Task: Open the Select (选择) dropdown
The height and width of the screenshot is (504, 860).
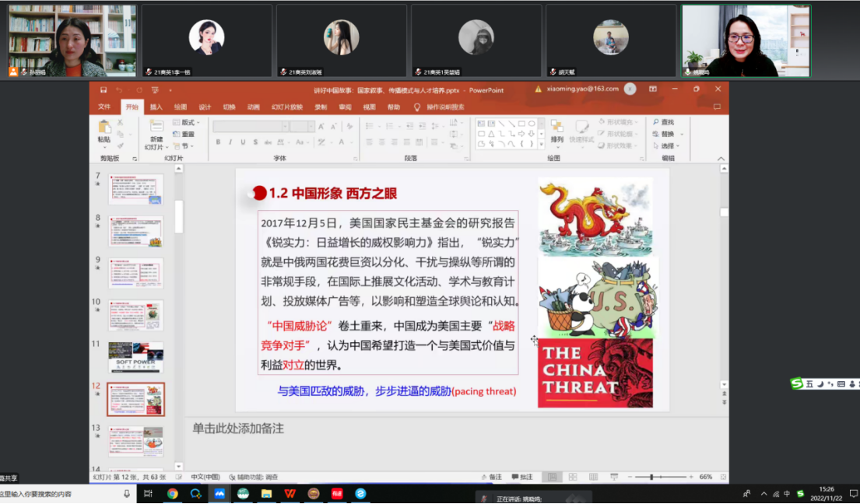Action: click(667, 145)
